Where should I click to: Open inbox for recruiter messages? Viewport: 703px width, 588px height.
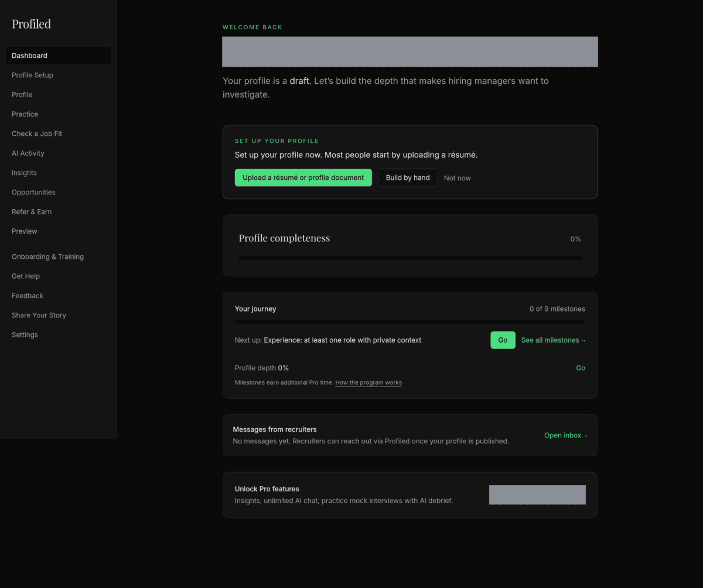click(x=566, y=435)
